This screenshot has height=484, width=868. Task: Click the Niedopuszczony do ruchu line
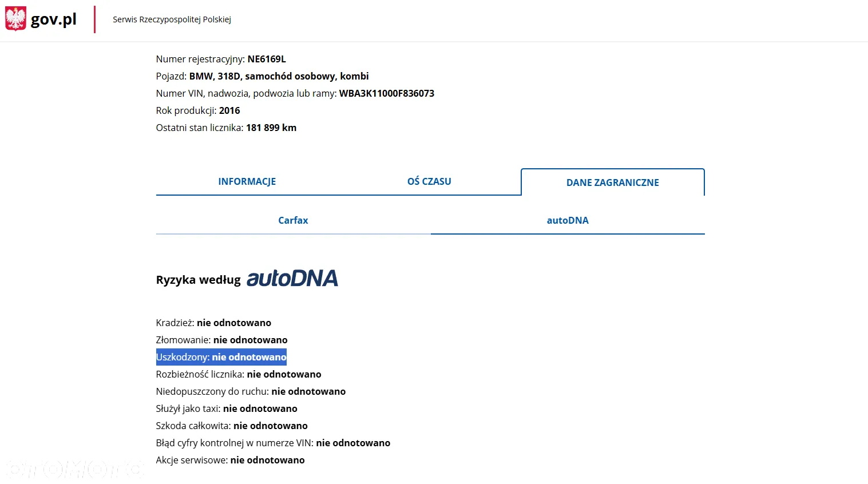coord(251,391)
